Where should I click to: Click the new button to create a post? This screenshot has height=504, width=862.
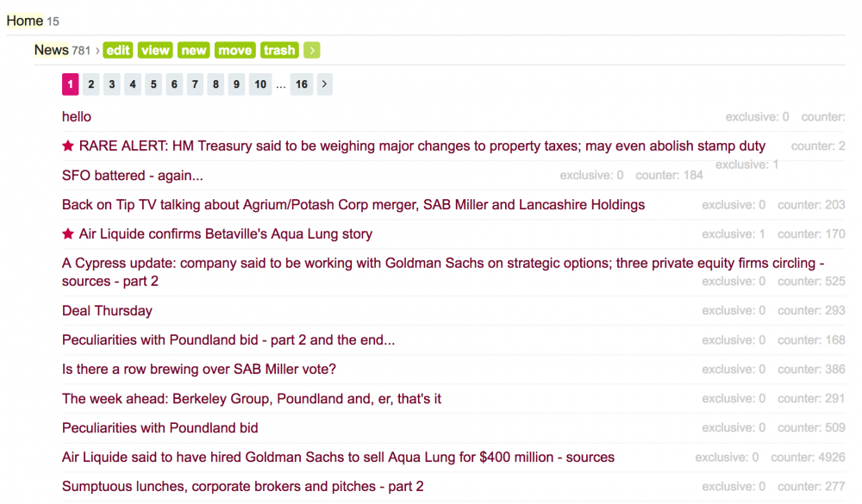[x=193, y=50]
